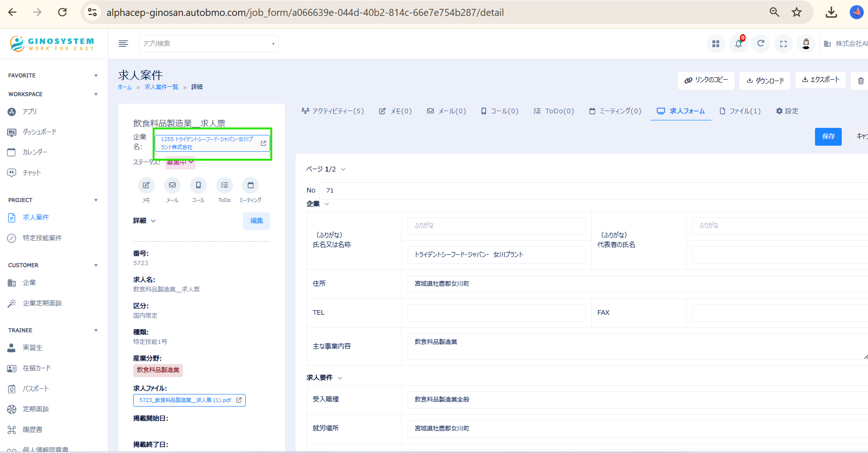Toggle fullscreen mode icon
Image resolution: width=868 pixels, height=453 pixels.
[x=783, y=44]
